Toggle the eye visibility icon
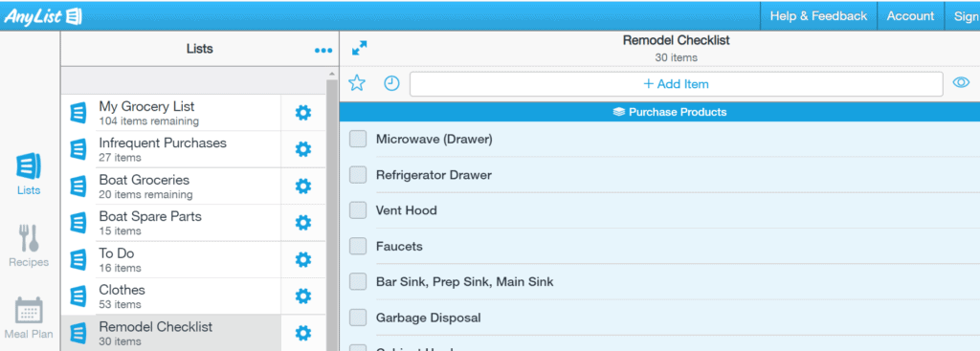Screen dimensions: 980x351 [961, 82]
